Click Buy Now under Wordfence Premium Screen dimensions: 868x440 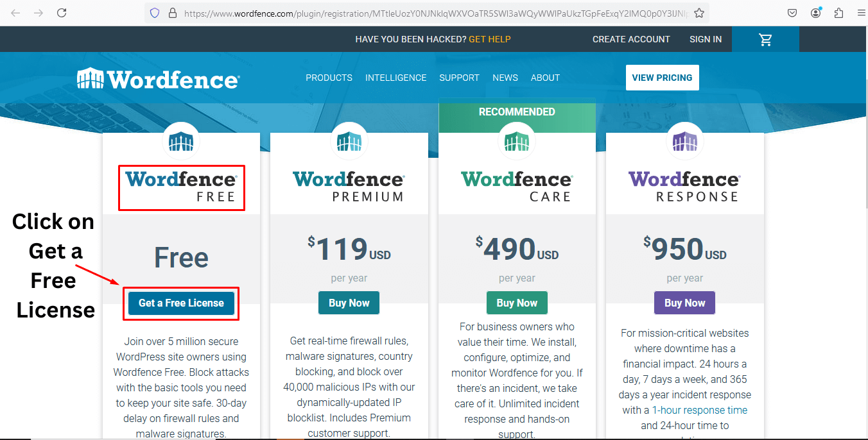(x=349, y=303)
